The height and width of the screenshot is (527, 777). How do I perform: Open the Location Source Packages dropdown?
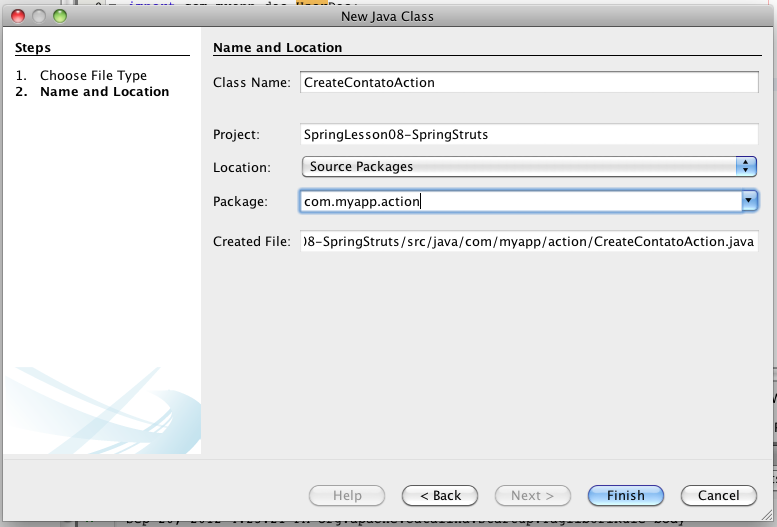coord(529,167)
